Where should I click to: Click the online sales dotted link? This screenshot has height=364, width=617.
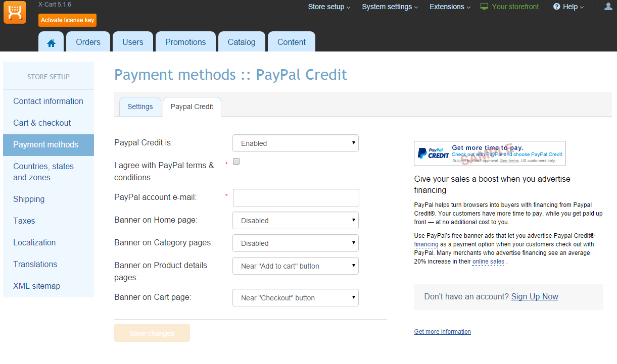pyautogui.click(x=488, y=262)
